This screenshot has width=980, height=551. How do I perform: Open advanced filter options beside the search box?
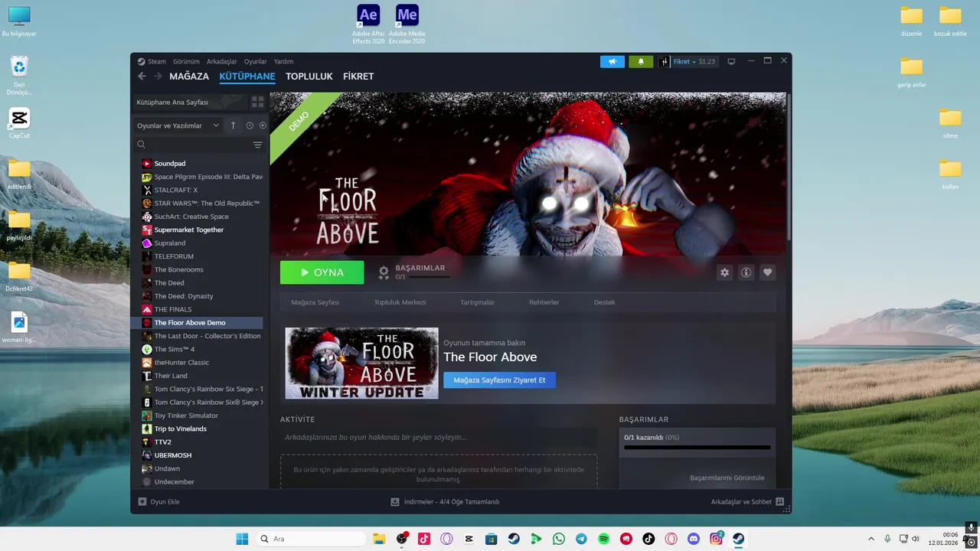click(x=257, y=145)
